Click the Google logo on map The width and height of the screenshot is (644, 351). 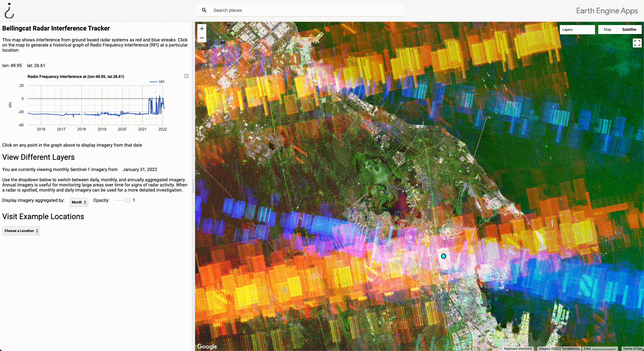pyautogui.click(x=207, y=346)
